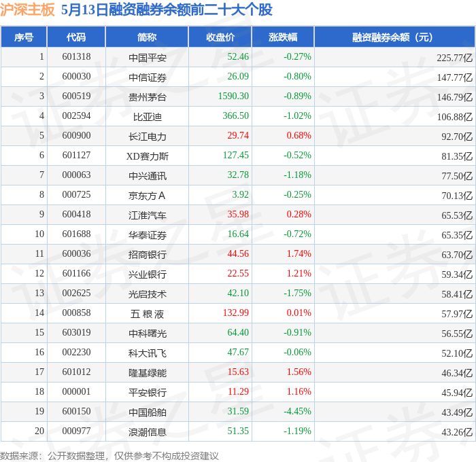This screenshot has height=462, width=476.
Task: Click closing price 26.09
Action: [x=238, y=77]
